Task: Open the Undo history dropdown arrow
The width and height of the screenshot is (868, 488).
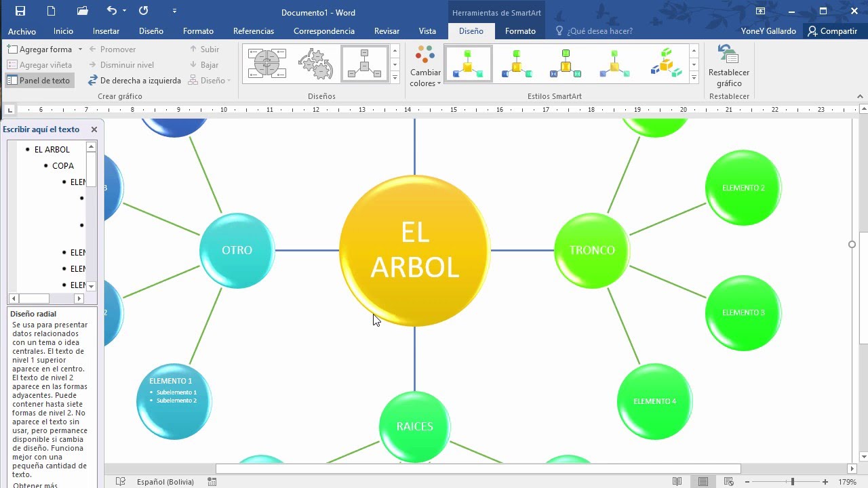Action: click(123, 12)
